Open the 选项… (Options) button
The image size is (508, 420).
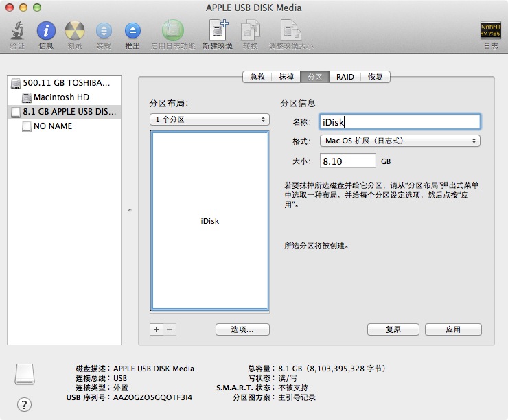[242, 329]
